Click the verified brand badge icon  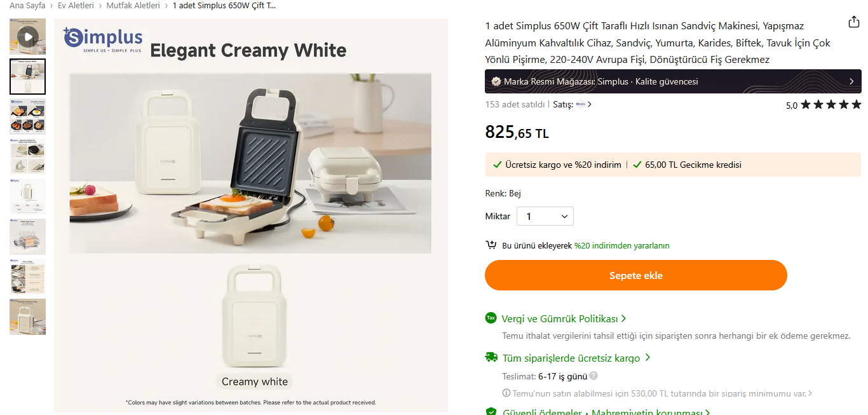(x=496, y=81)
